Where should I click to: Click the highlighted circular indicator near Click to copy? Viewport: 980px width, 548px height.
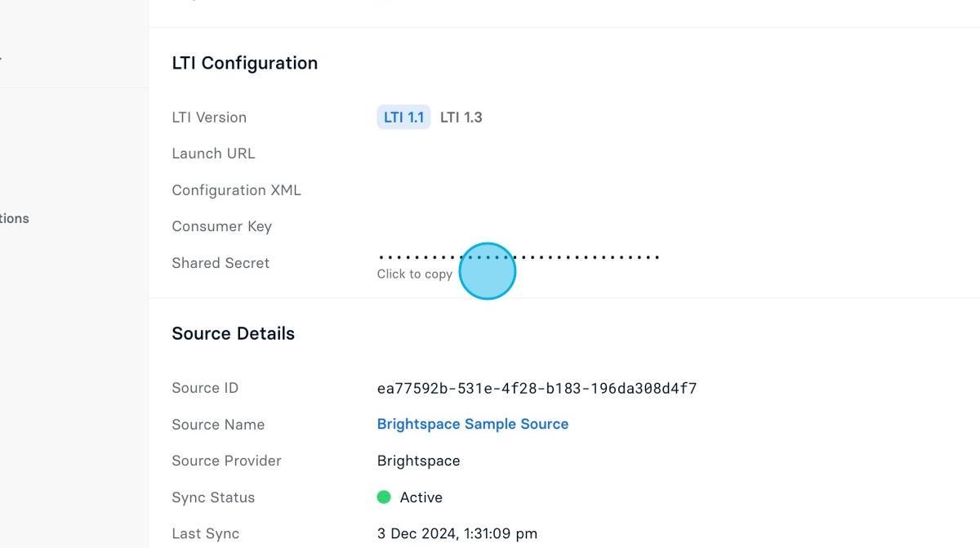point(488,270)
